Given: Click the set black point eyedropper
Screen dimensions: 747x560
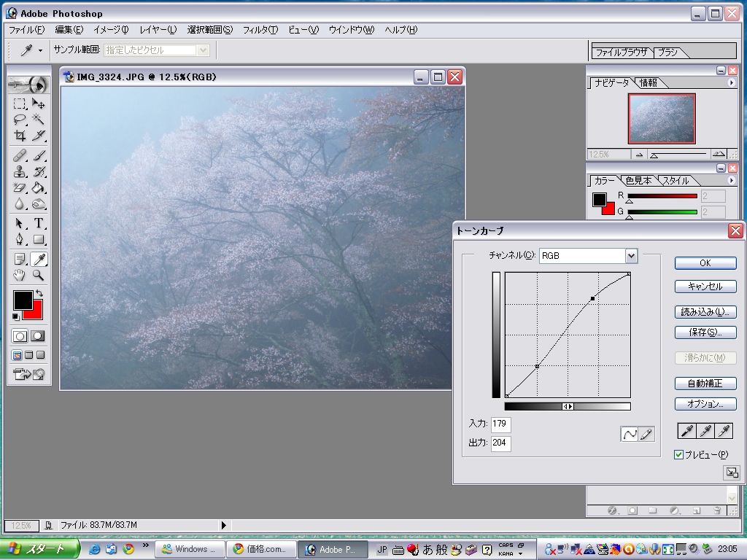Looking at the screenshot, I should pyautogui.click(x=687, y=431).
